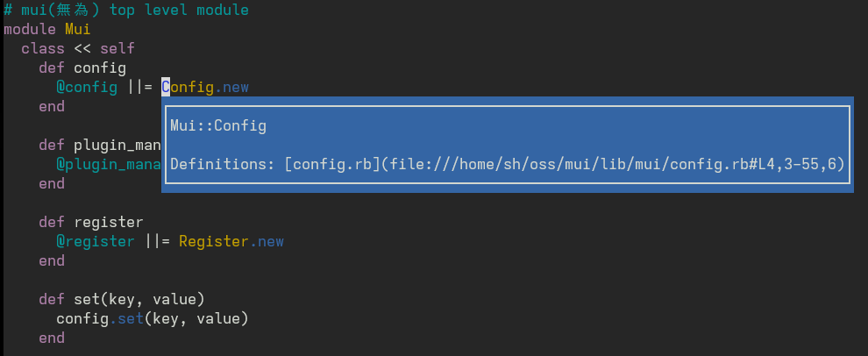
Task: Click the module keyword on line two
Action: click(30, 29)
